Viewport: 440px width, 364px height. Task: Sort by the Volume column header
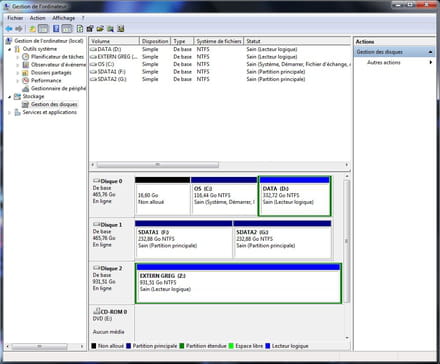(x=114, y=41)
